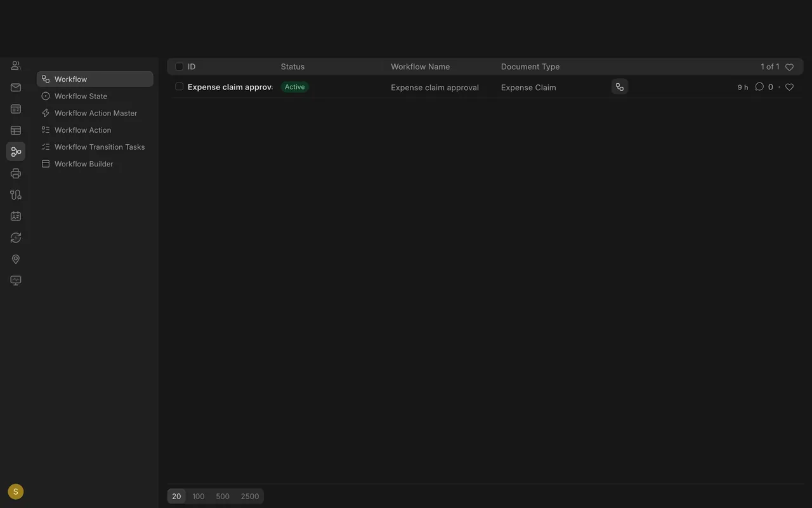The height and width of the screenshot is (508, 812).
Task: Open the user avatar S
Action: (16, 491)
